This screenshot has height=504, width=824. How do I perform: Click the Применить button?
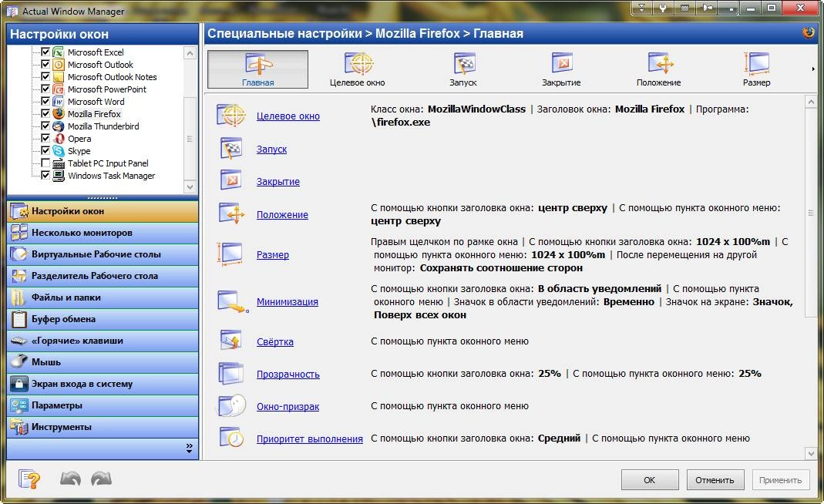tap(780, 480)
